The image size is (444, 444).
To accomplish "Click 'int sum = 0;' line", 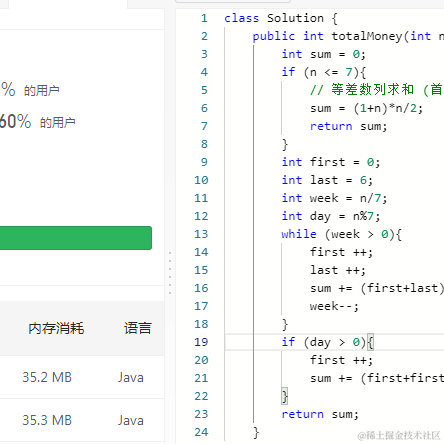I will [x=324, y=54].
